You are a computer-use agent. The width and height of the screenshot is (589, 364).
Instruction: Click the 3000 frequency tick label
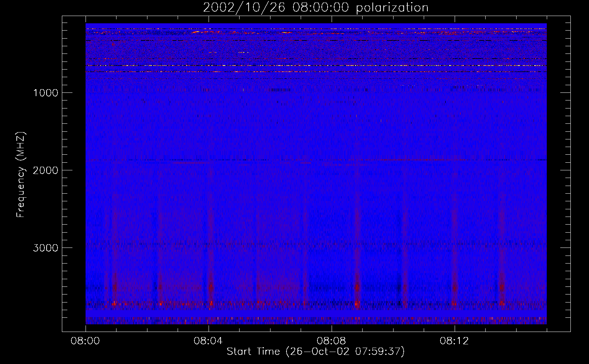point(46,248)
